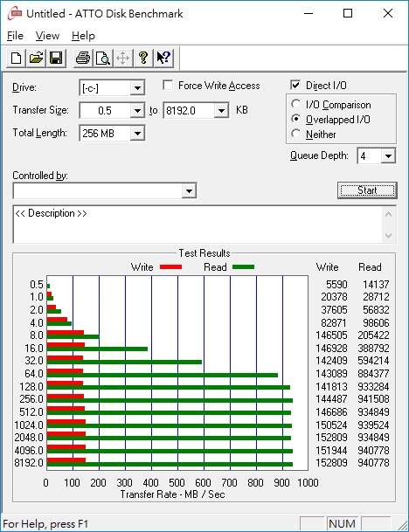
Task: Uncheck the Direct I/O checkbox
Action: pos(295,85)
